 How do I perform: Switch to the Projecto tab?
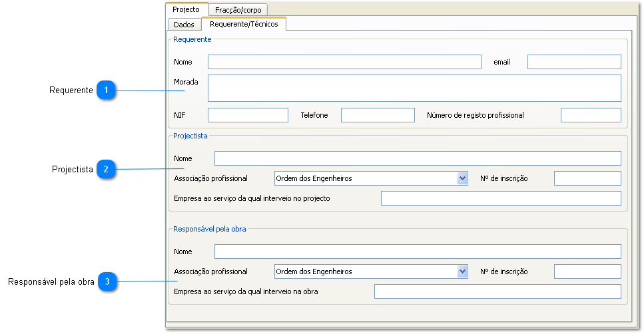point(186,9)
